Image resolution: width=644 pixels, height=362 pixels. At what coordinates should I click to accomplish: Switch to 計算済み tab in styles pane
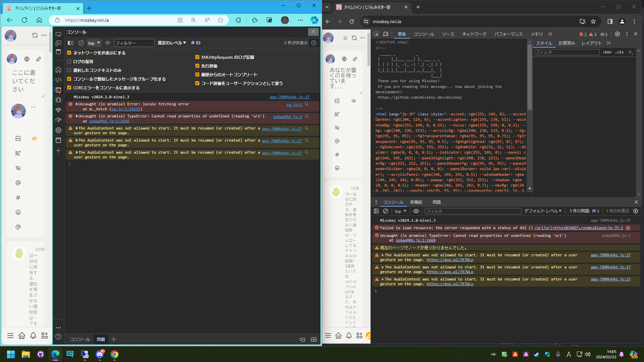point(567,43)
